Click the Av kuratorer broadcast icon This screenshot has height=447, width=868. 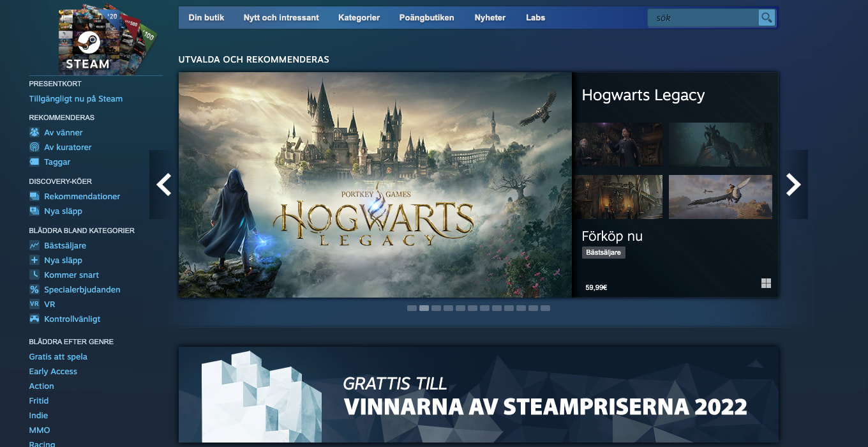(34, 147)
